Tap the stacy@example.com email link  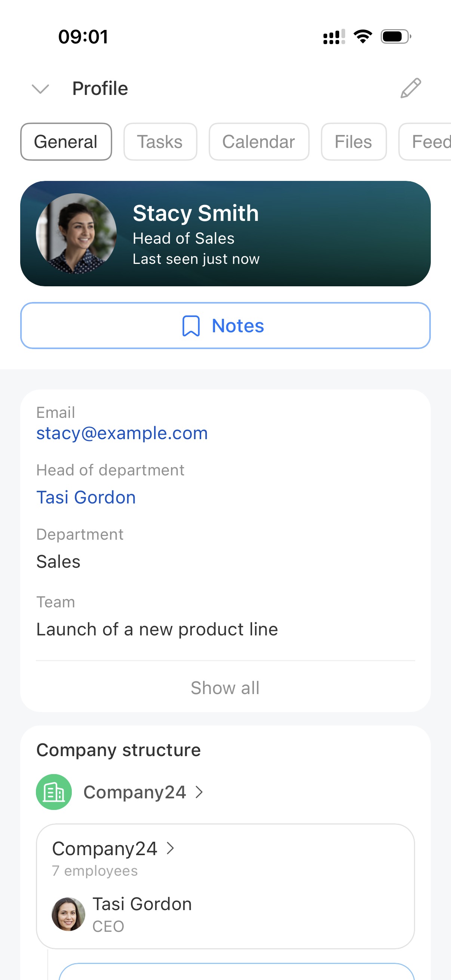click(122, 433)
